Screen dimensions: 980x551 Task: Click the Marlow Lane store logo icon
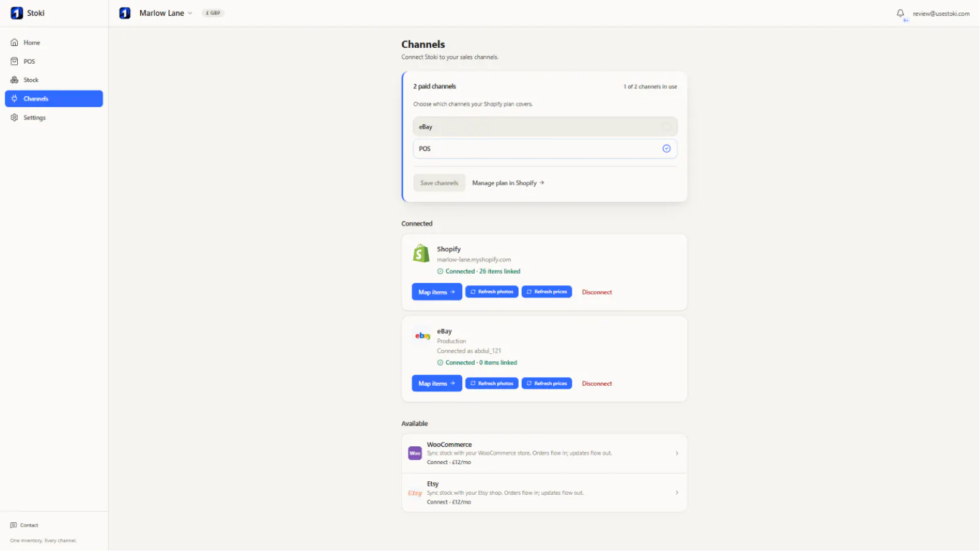point(125,13)
